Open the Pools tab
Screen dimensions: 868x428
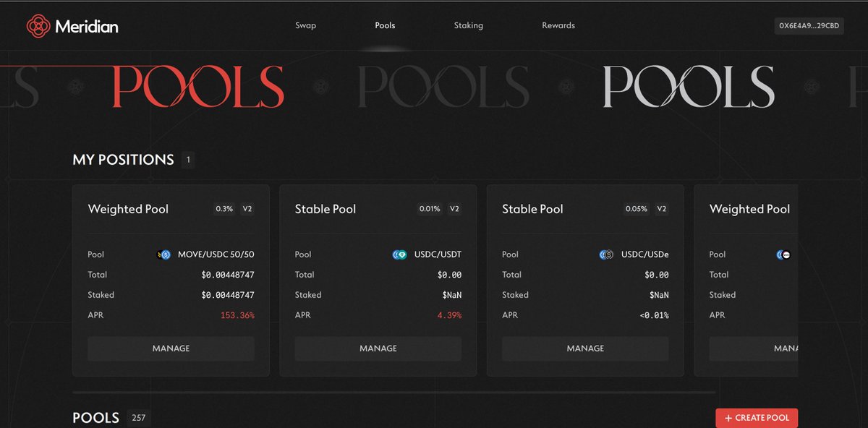point(385,25)
